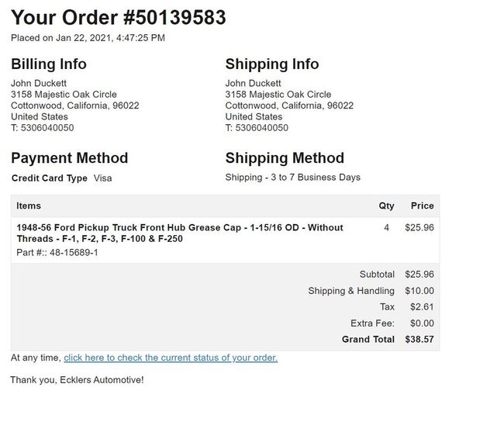Click the Price column header

[423, 206]
